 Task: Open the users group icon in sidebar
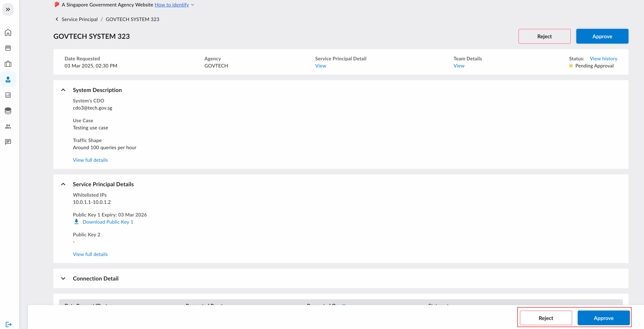8,126
